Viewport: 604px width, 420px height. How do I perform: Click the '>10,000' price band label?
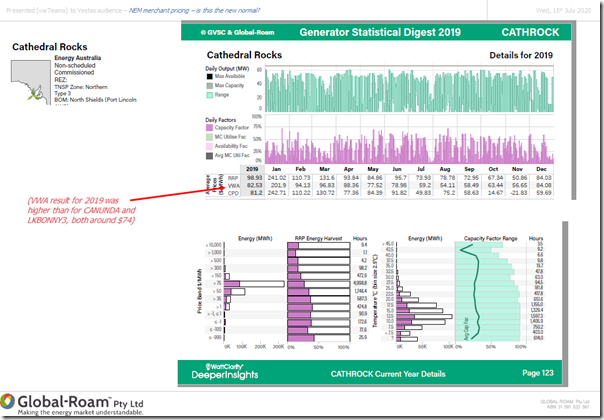(x=214, y=245)
